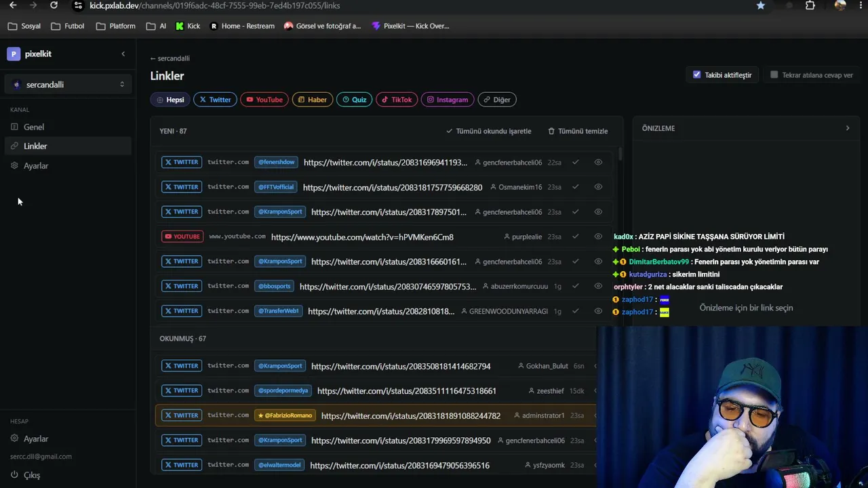The width and height of the screenshot is (868, 488).
Task: Uncheck the Takibi aktifleştir checkbox
Action: point(696,75)
